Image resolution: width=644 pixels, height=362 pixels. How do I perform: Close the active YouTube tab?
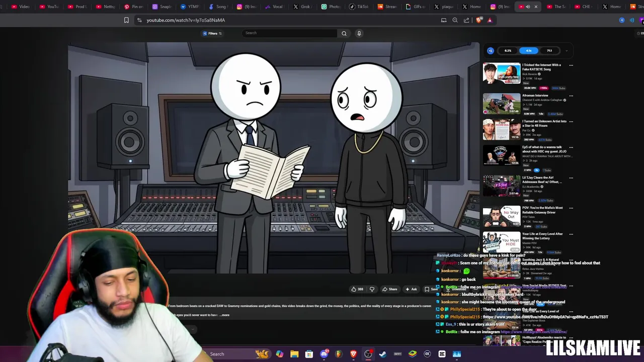pos(536,7)
